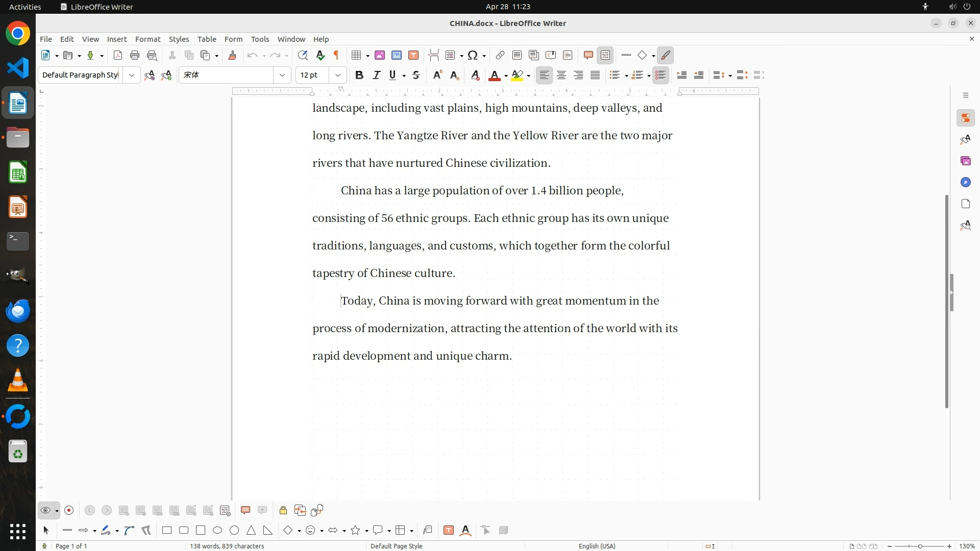Toggle Bold formatting
The height and width of the screenshot is (551, 980).
click(x=359, y=75)
